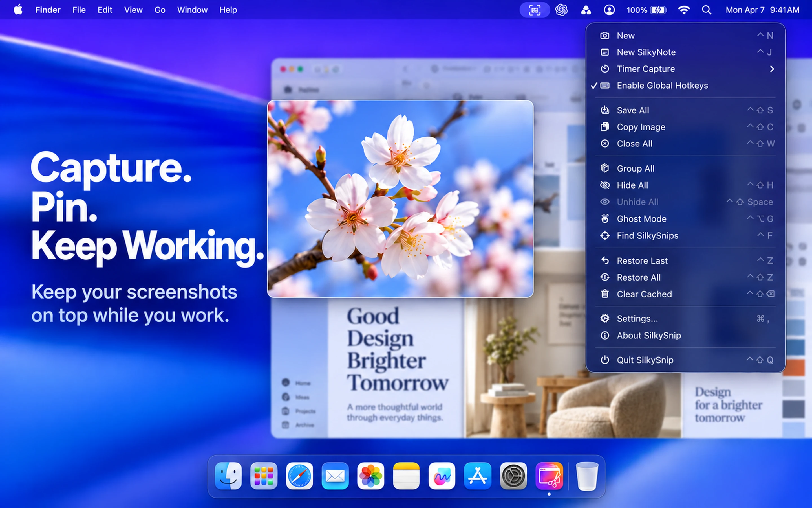
Task: Click the SilkySnip app icon in Dock
Action: 549,476
